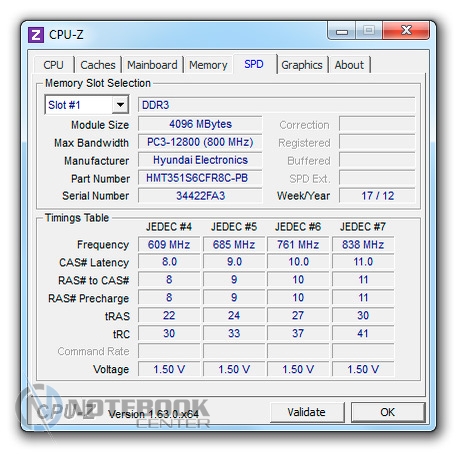
Task: Click the disabled maximize window button
Action: [369, 31]
